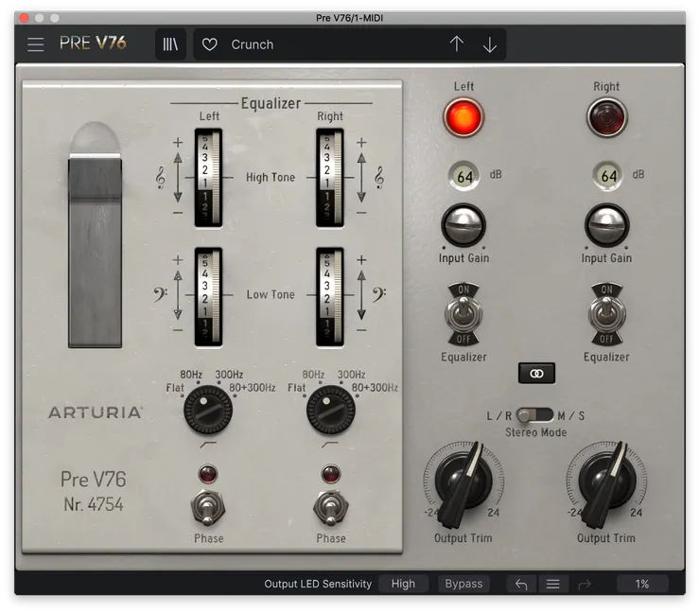The width and height of the screenshot is (700, 613).
Task: Click the right phase indicator LED
Action: pyautogui.click(x=331, y=474)
